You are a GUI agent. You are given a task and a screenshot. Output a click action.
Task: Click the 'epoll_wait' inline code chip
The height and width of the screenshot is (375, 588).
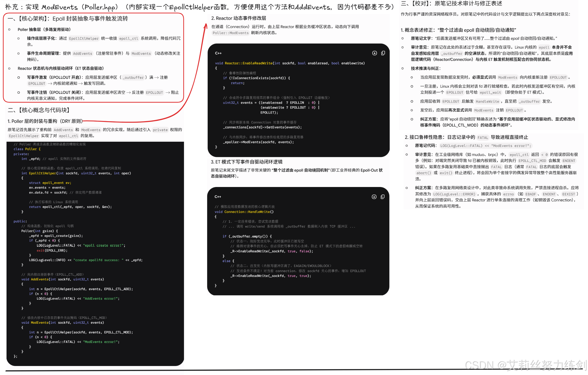pyautogui.click(x=490, y=93)
